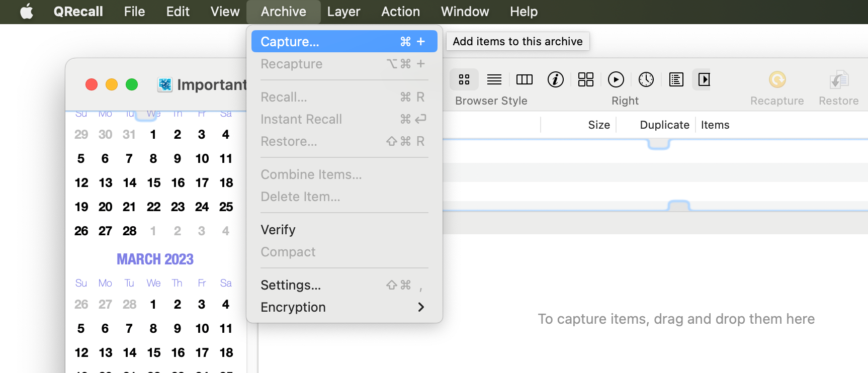Click the four-squares toolbar icon
The image size is (868, 373).
point(586,79)
